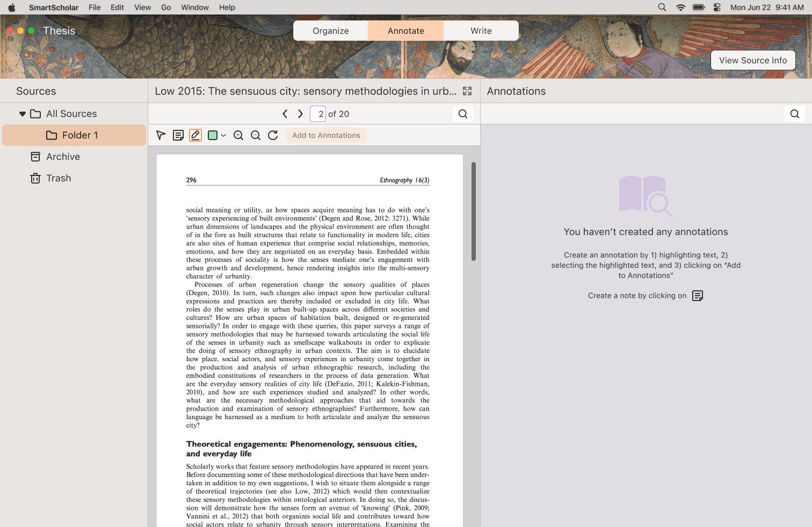Image resolution: width=812 pixels, height=527 pixels.
Task: Open the Window menu
Action: (x=195, y=8)
